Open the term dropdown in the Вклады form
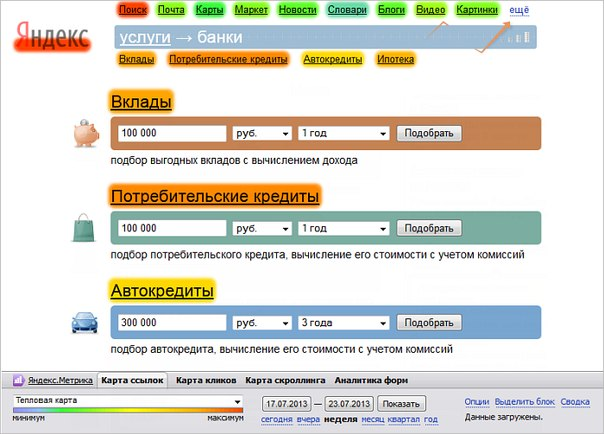 pyautogui.click(x=343, y=133)
